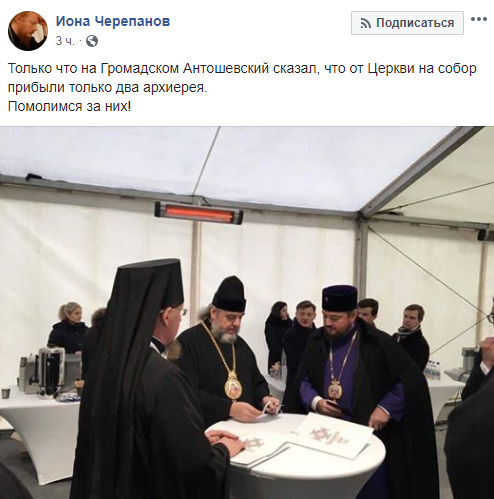Open the 3 ч. post timestamp
The image size is (494, 499).
pos(65,41)
